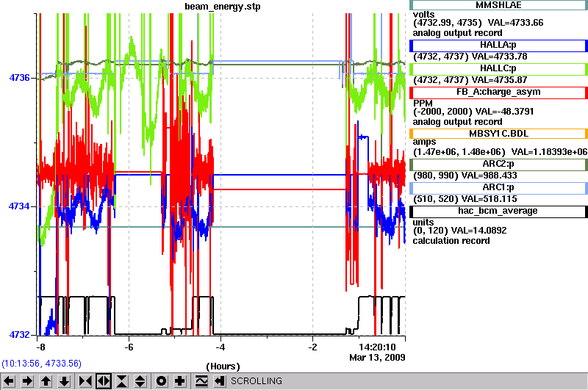The image size is (588, 390).
Task: Pan the plot up with up arrow
Action: pos(46,381)
